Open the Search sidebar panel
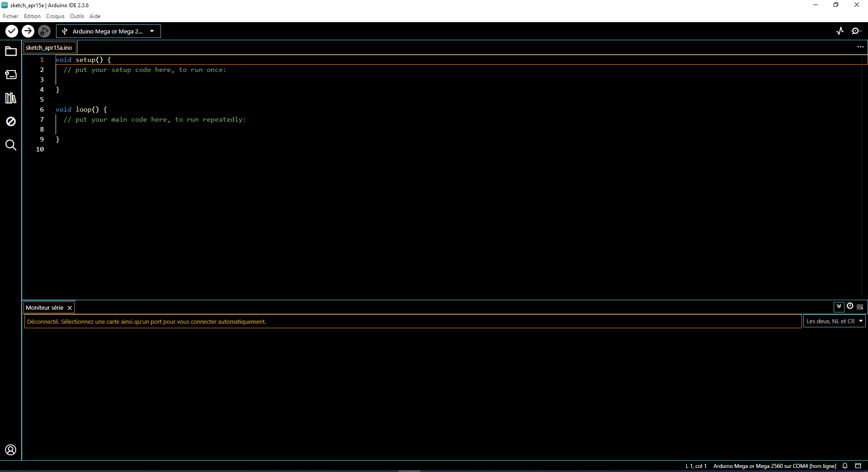The width and height of the screenshot is (868, 472). click(11, 145)
